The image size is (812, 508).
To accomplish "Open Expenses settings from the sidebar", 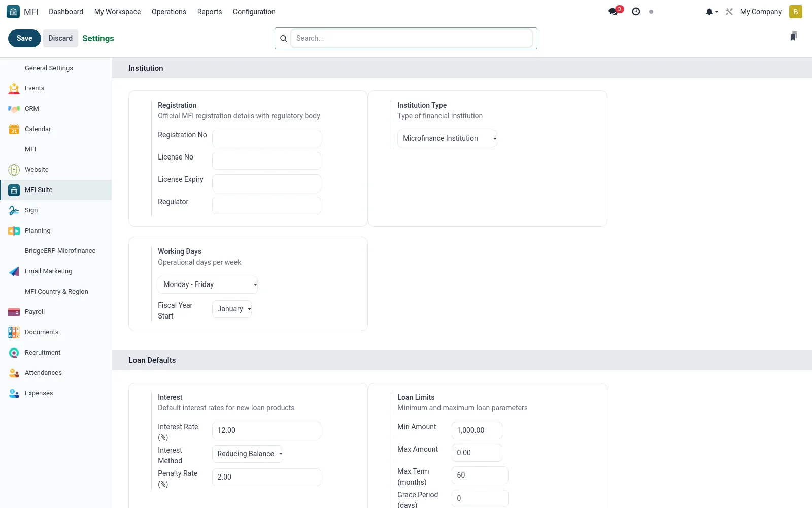I will click(x=56, y=393).
